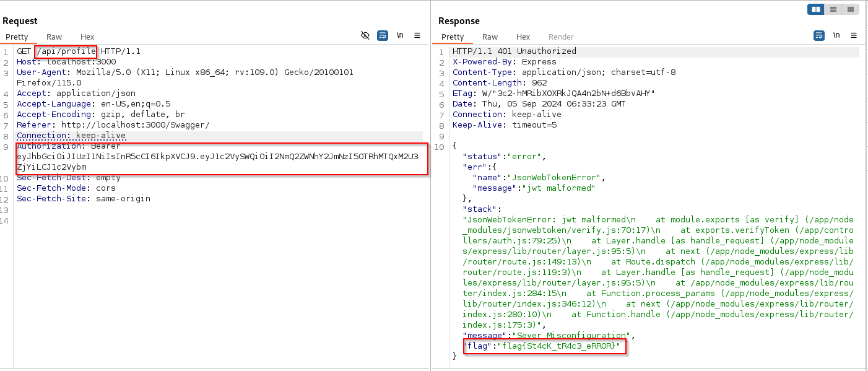Click the Accept-Encoding gzip header

(101, 115)
